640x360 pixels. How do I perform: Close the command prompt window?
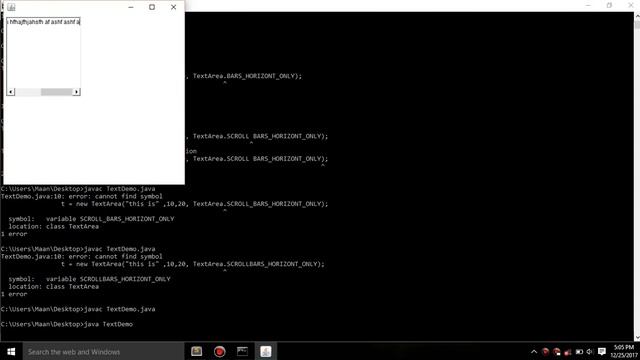tap(630, 5)
